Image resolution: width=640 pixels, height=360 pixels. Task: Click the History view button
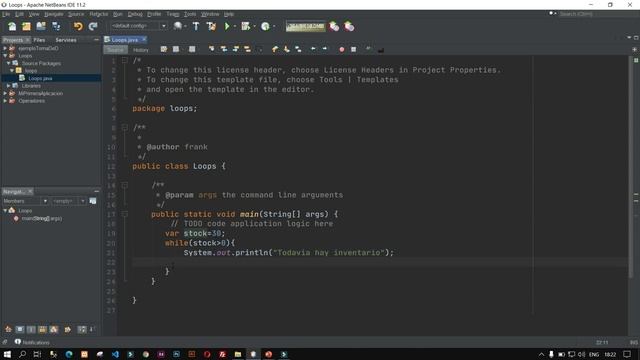(141, 50)
